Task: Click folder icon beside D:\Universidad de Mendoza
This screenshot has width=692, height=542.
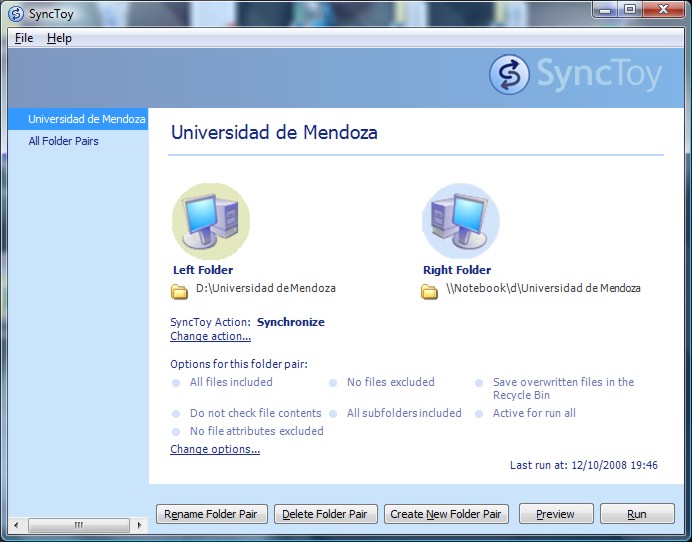Action: click(x=179, y=292)
